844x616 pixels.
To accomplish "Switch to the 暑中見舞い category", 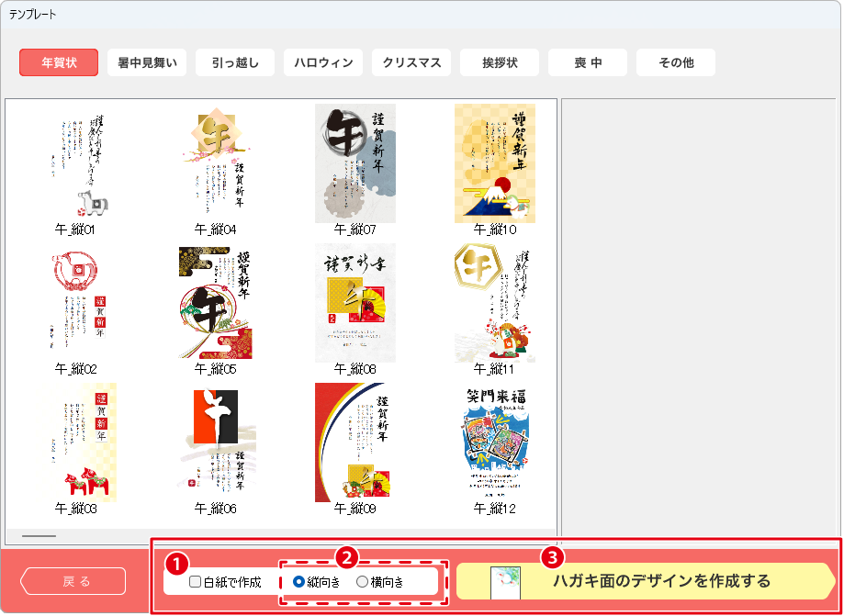I will click(147, 63).
